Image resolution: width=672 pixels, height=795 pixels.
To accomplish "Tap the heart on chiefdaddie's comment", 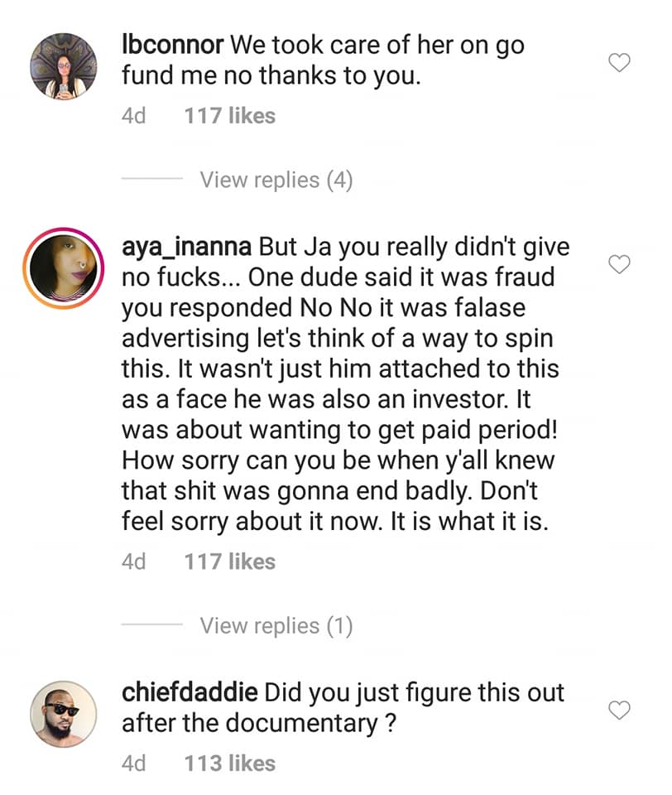I will [x=619, y=710].
